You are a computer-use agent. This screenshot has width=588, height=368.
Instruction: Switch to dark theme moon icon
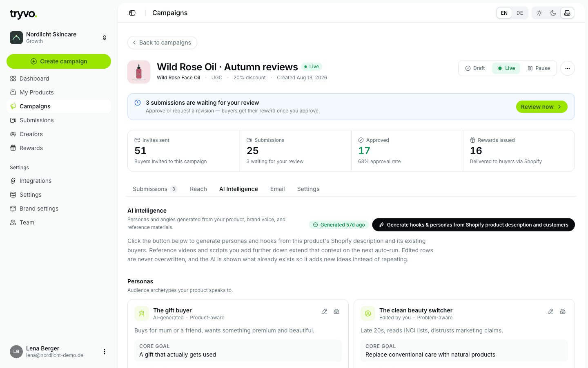(x=553, y=13)
